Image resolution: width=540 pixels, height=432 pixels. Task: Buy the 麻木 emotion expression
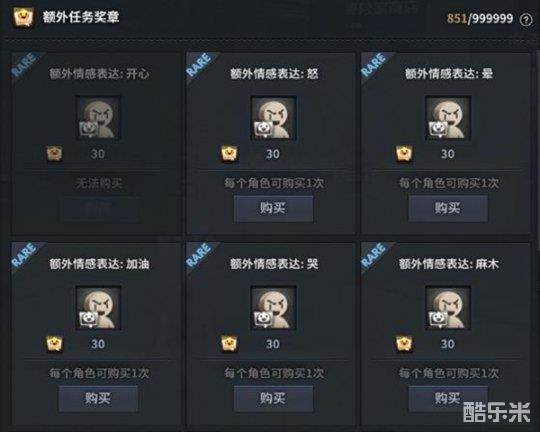click(x=448, y=399)
